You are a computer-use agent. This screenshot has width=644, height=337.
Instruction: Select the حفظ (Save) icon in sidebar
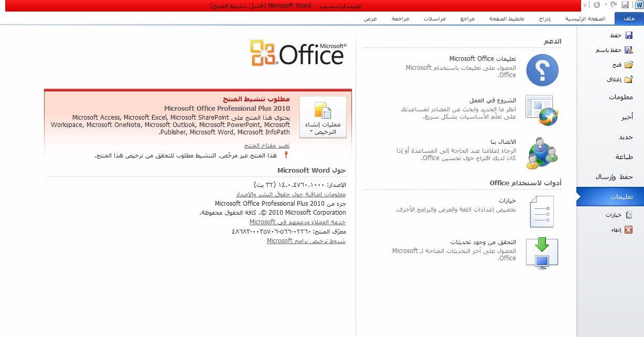tap(629, 35)
